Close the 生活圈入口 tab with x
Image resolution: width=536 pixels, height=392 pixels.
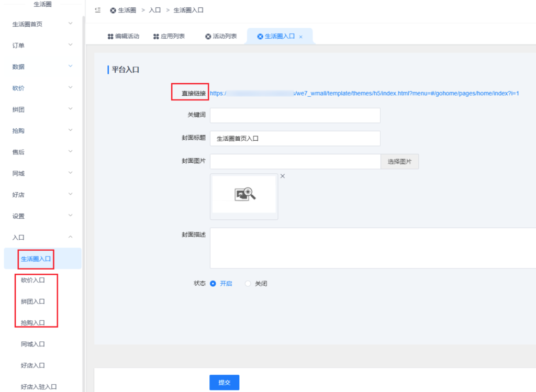pos(300,37)
